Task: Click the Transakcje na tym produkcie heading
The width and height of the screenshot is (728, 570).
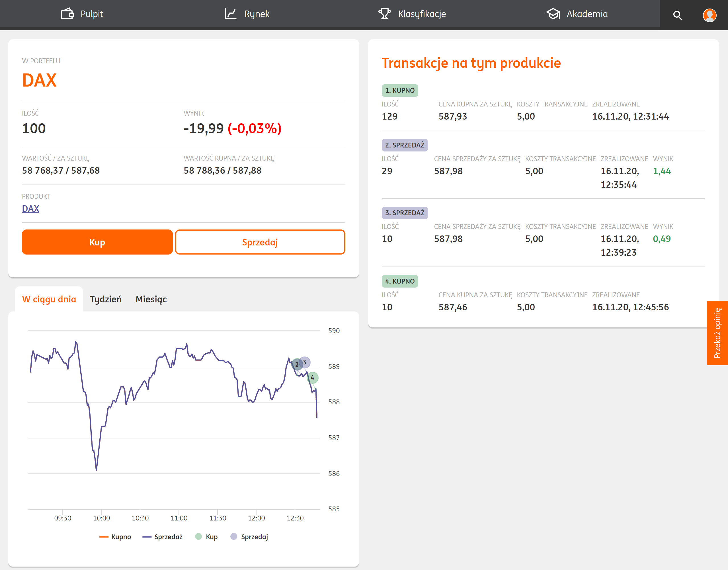Action: coord(471,63)
